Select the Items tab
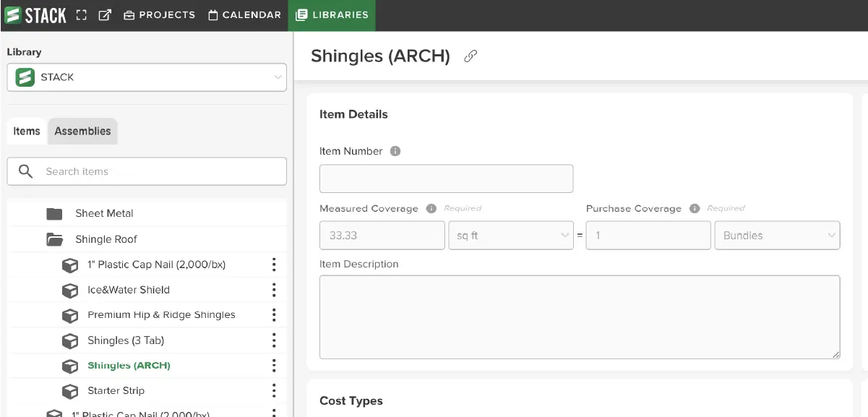 [26, 131]
